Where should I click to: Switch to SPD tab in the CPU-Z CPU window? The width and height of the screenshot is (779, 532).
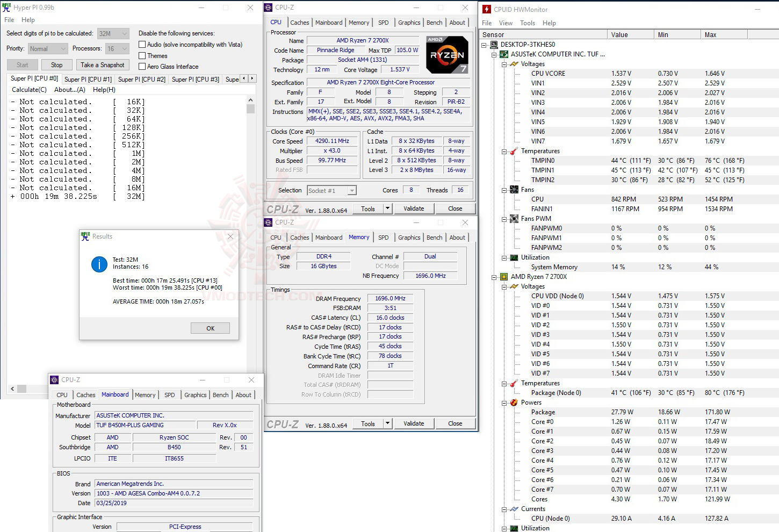pyautogui.click(x=384, y=23)
